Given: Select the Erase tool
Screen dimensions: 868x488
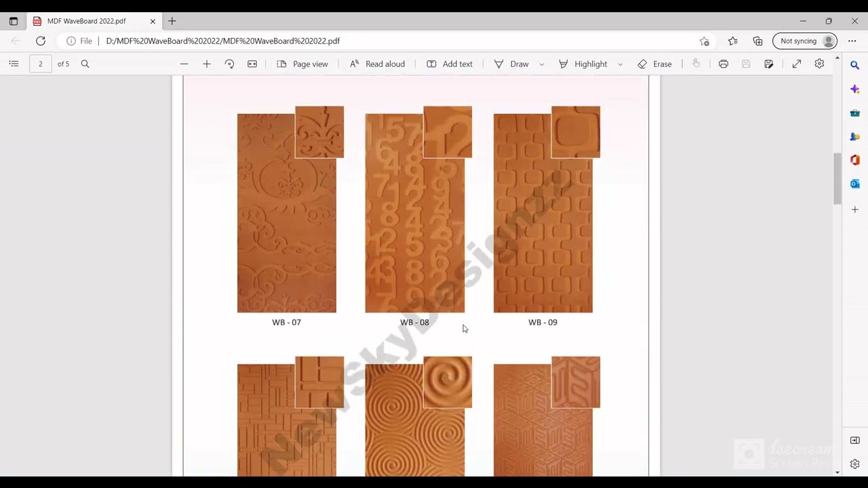Looking at the screenshot, I should (x=655, y=64).
